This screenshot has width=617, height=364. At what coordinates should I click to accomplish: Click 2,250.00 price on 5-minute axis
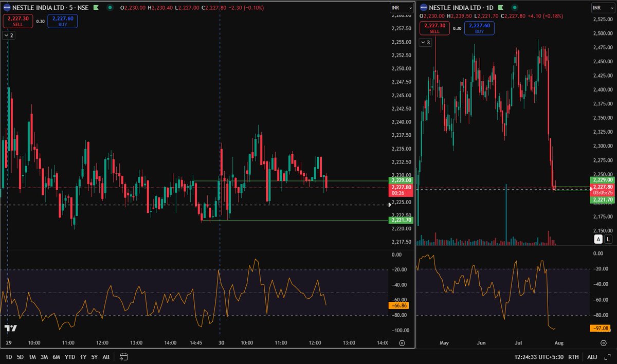[401, 69]
